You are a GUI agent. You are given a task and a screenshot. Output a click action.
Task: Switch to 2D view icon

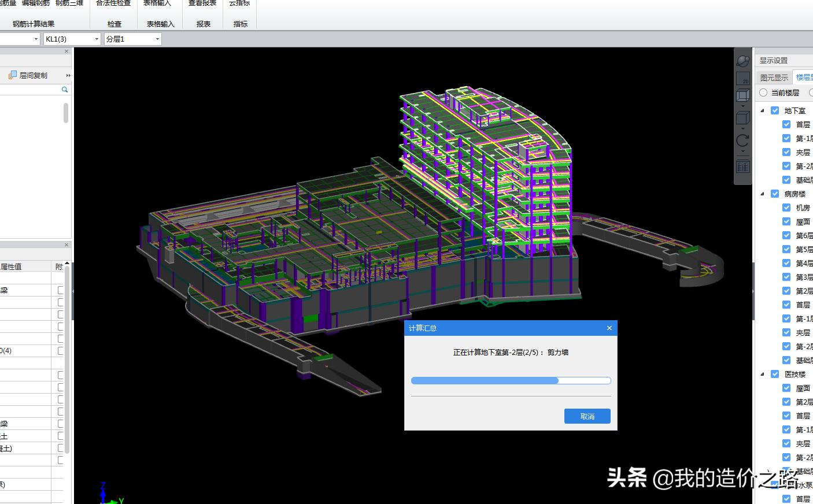pos(743,79)
